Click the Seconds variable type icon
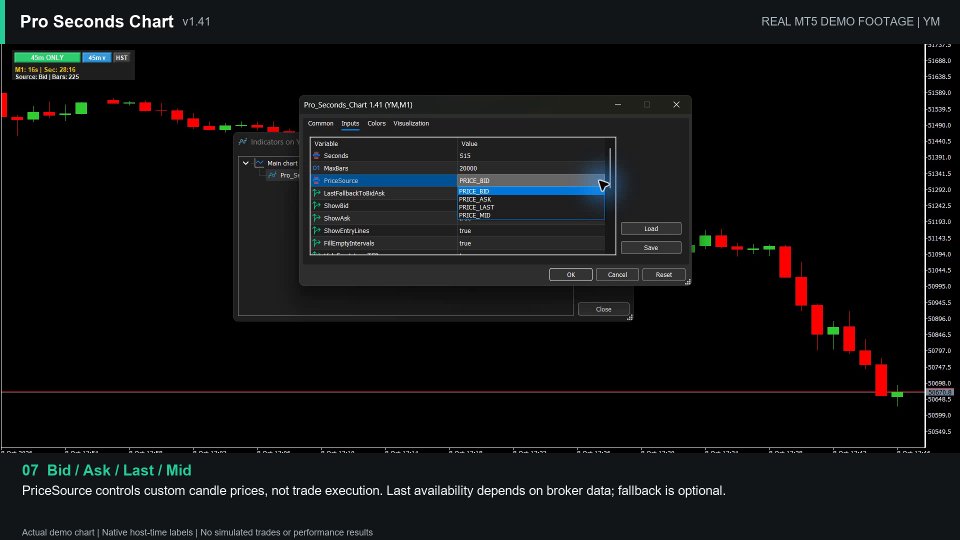 [x=317, y=156]
